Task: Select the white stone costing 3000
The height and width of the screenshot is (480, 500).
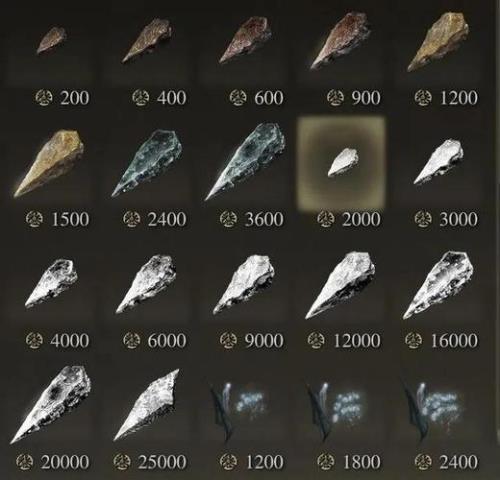Action: tap(438, 162)
